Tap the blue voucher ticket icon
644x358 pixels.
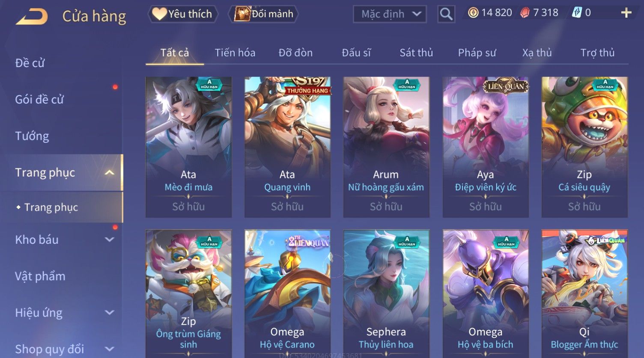point(577,13)
